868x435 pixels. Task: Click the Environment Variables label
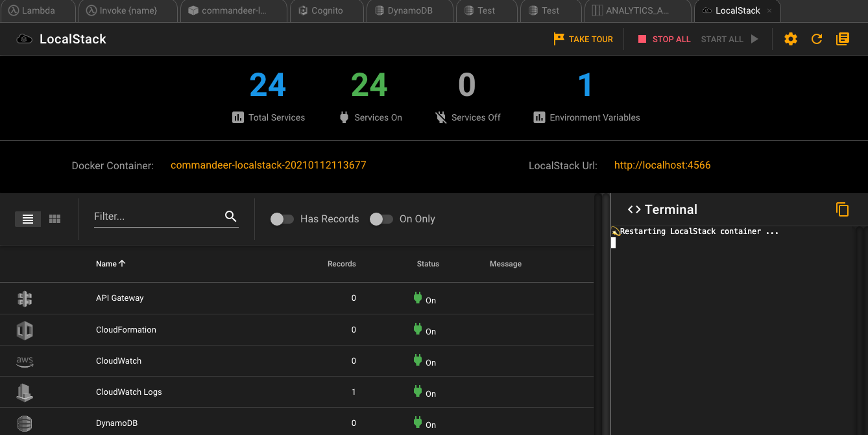click(x=595, y=117)
